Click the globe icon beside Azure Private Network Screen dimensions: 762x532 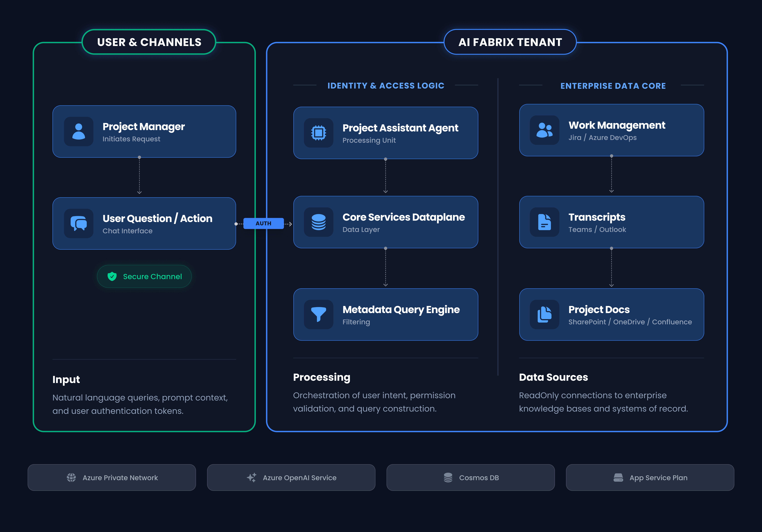[71, 478]
